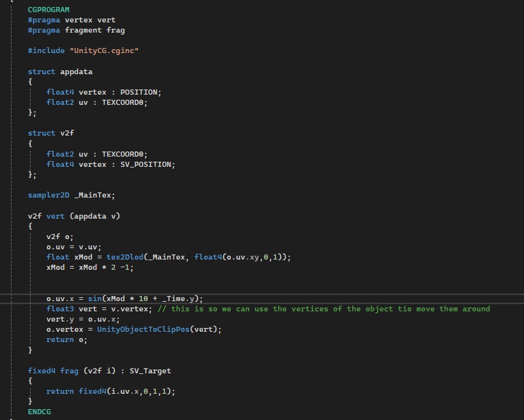The width and height of the screenshot is (524, 420).
Task: Click the green comment about moving vertices
Action: (323, 309)
